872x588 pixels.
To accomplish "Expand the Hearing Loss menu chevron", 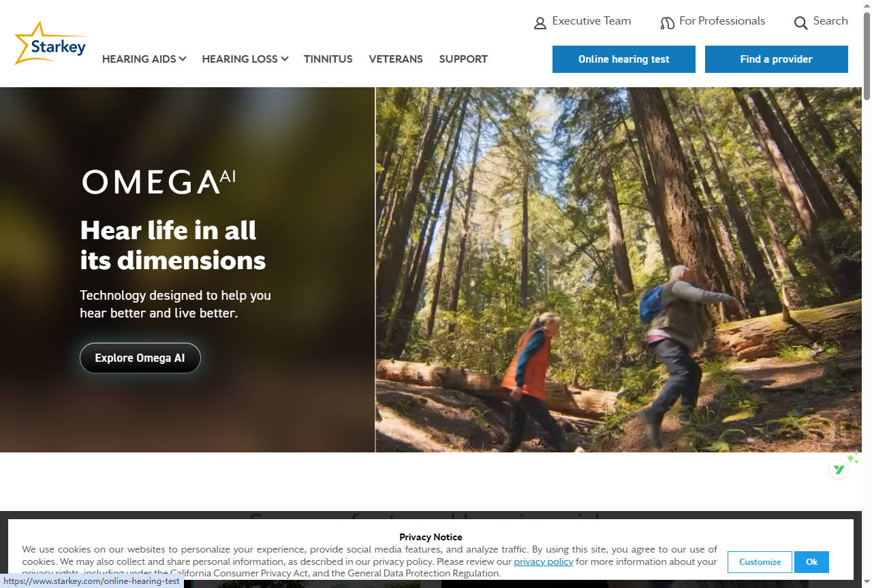I will coord(285,59).
